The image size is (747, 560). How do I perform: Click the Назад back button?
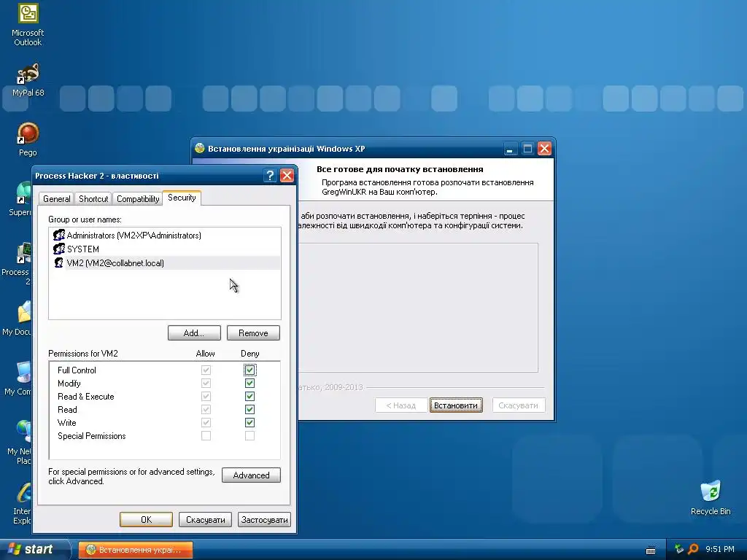(400, 405)
